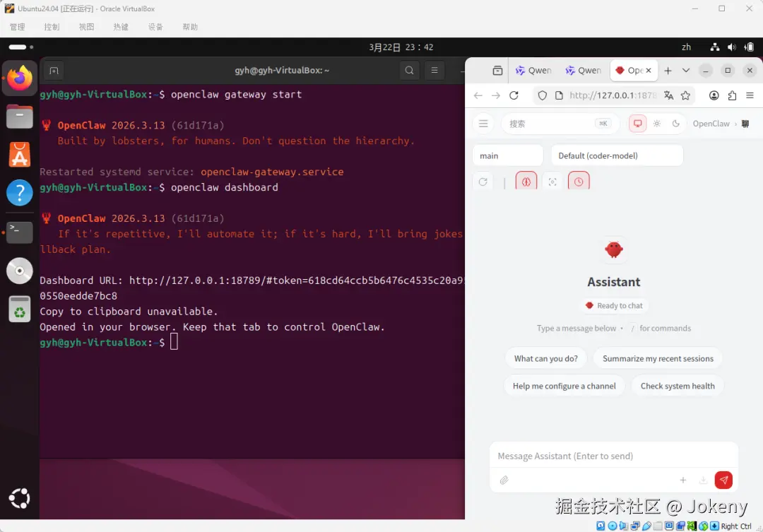Open the Firefox account icon

click(x=714, y=95)
